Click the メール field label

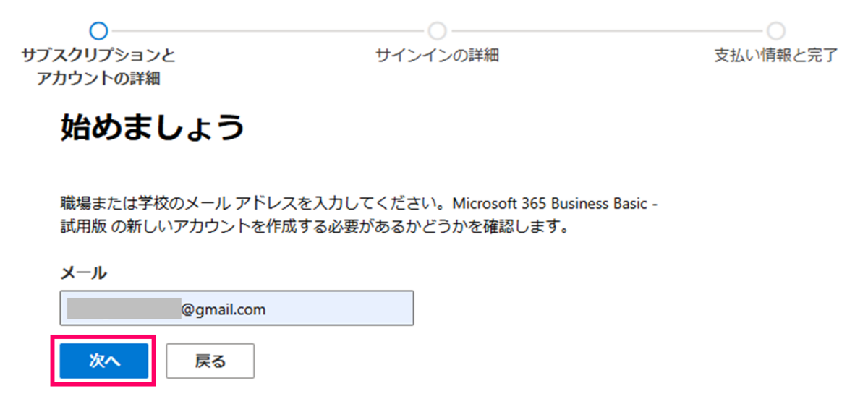point(83,272)
